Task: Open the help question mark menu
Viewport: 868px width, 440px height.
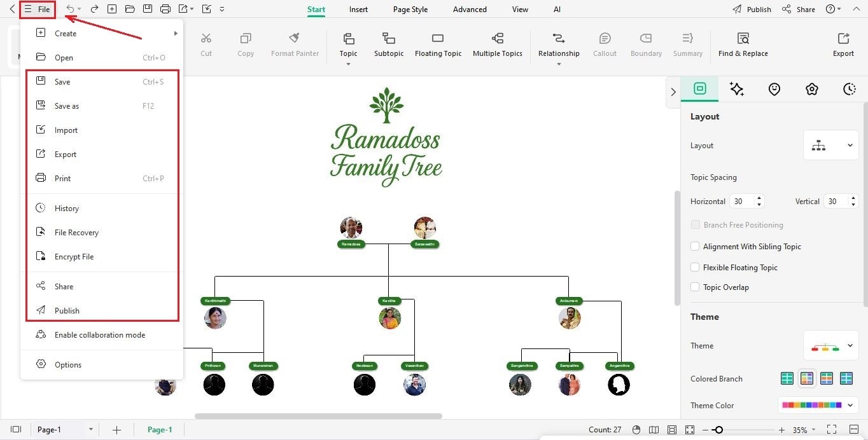Action: pos(833,9)
